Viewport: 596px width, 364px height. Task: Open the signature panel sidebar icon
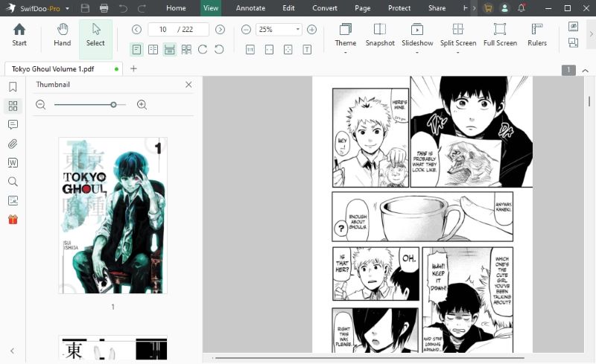coord(13,201)
